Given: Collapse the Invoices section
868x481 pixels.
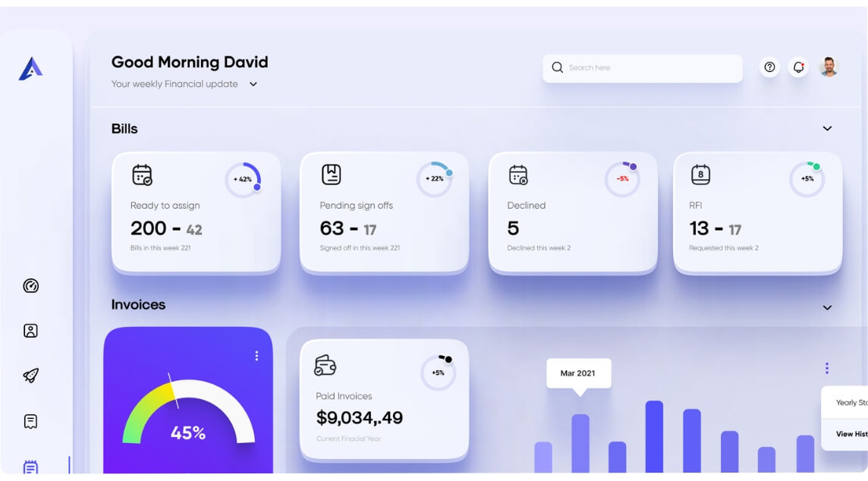Looking at the screenshot, I should (x=827, y=307).
